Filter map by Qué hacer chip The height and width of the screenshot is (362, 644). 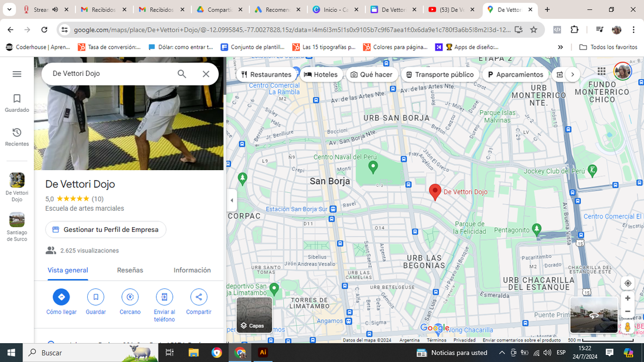(x=372, y=74)
